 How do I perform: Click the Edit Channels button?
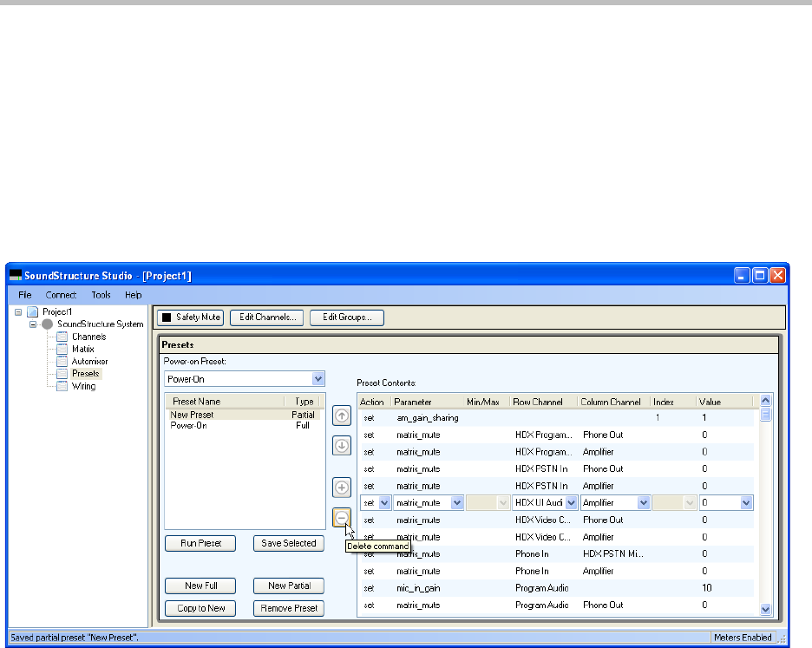click(x=266, y=317)
